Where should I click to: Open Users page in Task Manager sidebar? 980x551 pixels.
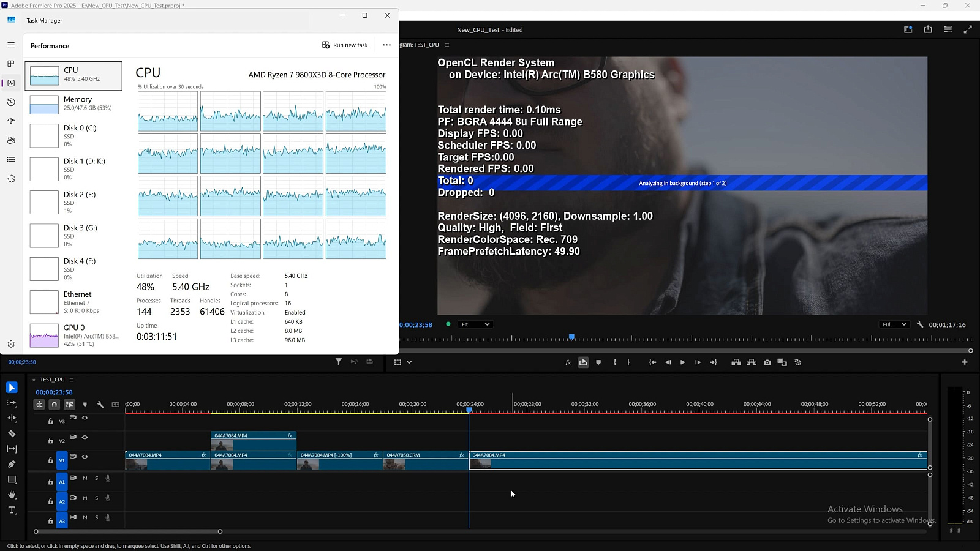click(x=11, y=140)
